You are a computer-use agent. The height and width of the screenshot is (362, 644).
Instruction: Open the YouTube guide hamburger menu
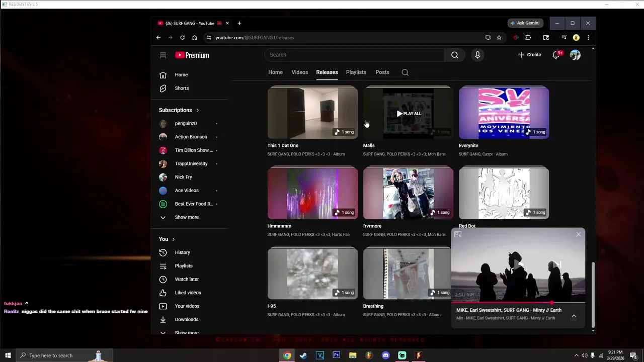[163, 55]
